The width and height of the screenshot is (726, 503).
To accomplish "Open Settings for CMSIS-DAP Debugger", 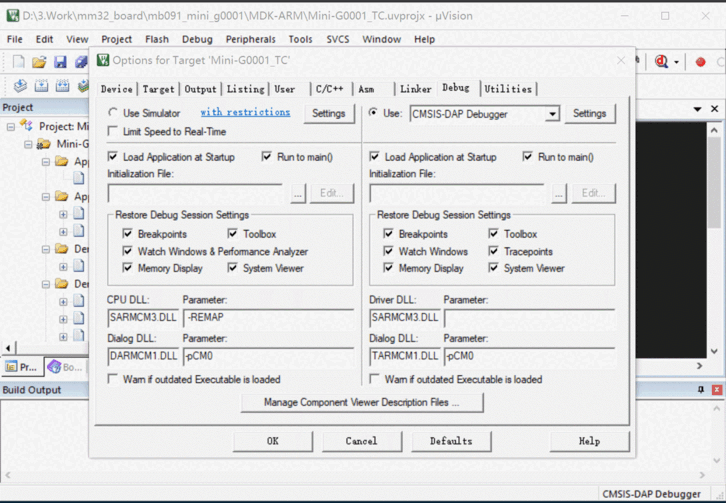I will click(589, 114).
